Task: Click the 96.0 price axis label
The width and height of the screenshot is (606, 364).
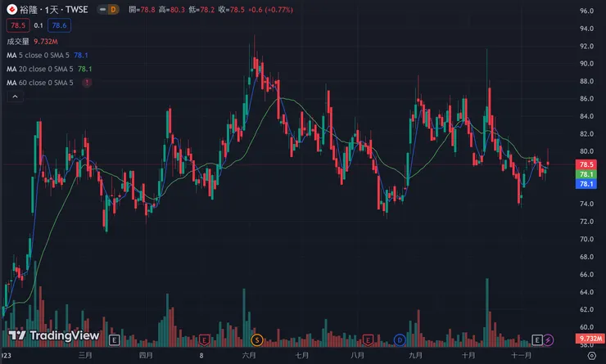Action: coord(586,11)
